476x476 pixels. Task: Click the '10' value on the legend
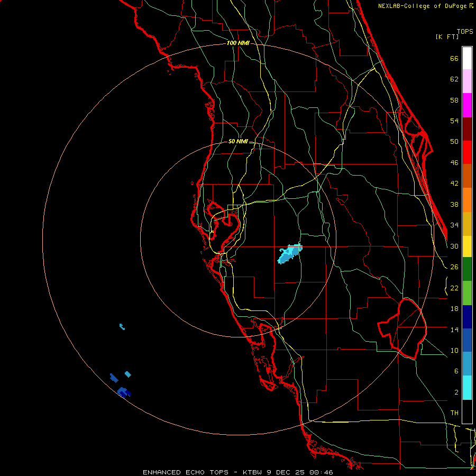point(454,351)
